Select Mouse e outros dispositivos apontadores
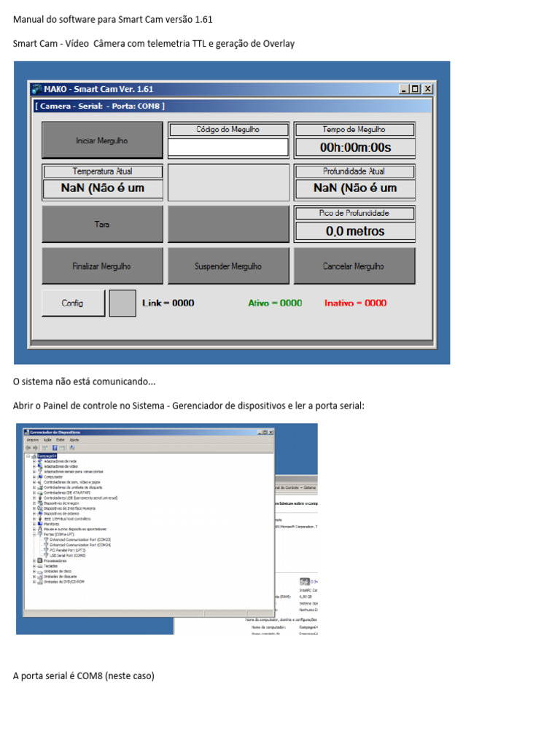Viewport: 560px width, 747px height. point(75,530)
